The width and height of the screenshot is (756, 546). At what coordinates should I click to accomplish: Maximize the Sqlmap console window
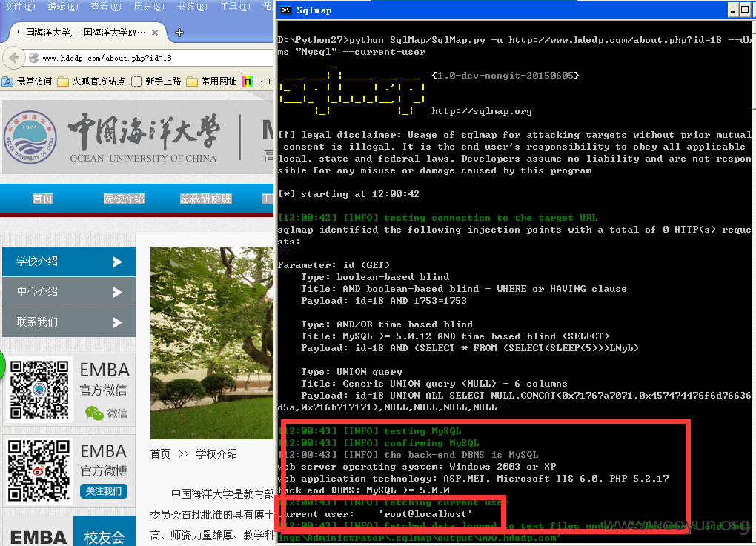coord(745,10)
